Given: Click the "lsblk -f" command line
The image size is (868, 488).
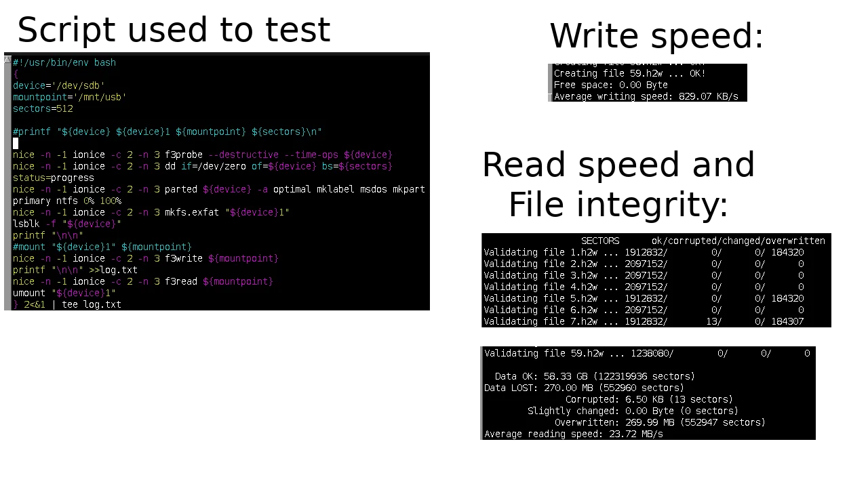Looking at the screenshot, I should (x=67, y=224).
